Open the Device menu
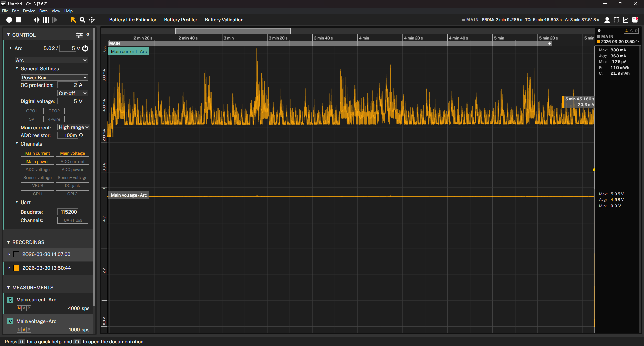Viewport: 644px width, 346px height. pos(29,11)
